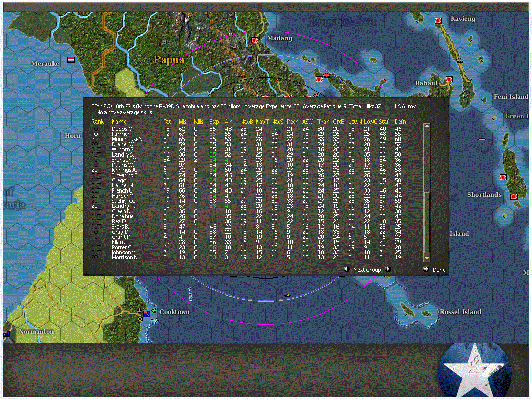Click the port anchor icon at Cooktown
The width and height of the screenshot is (532, 399).
[139, 311]
